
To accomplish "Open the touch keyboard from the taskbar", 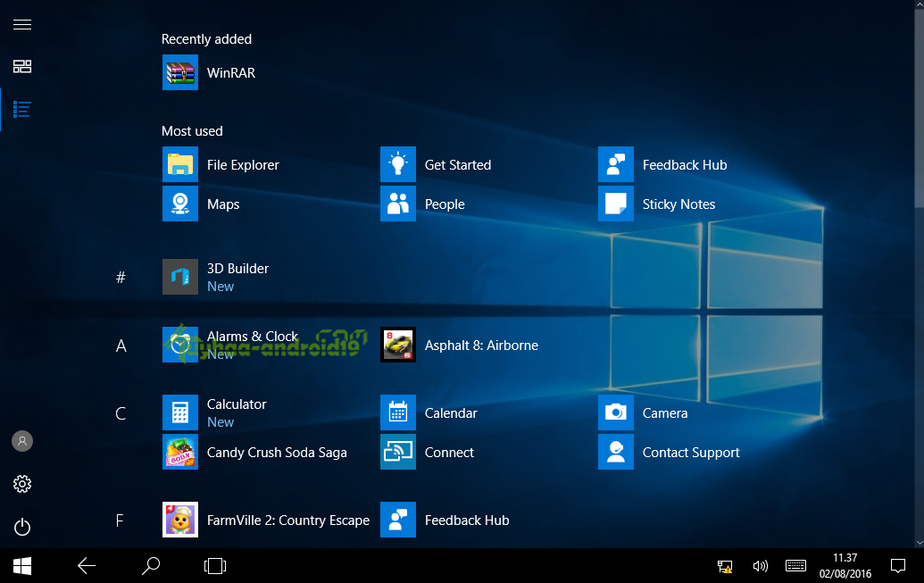I will pyautogui.click(x=795, y=566).
